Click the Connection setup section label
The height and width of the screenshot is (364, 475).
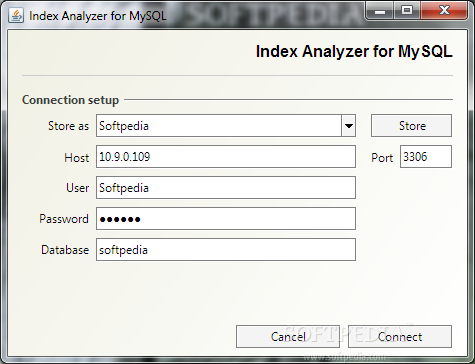70,100
